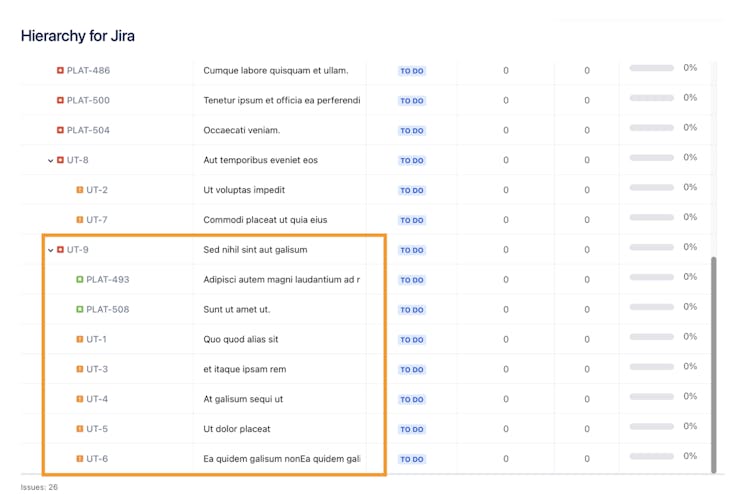The image size is (752, 494).
Task: Select summary 'Ut dolor placeat'
Action: pyautogui.click(x=237, y=429)
